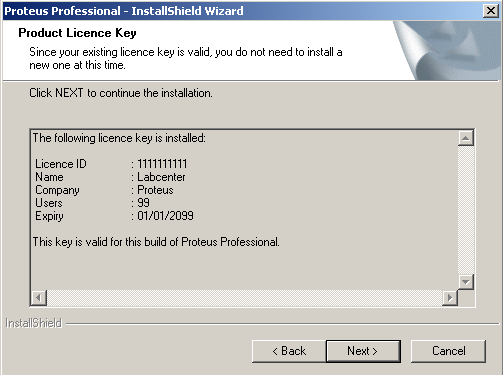Select the Licence ID value 1111111111
This screenshot has height=375, width=503.
tap(162, 164)
